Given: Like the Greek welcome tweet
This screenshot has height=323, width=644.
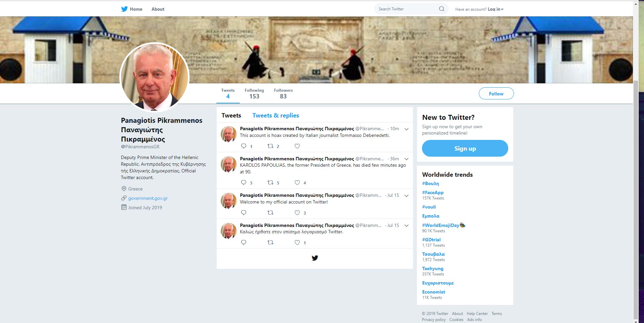Looking at the screenshot, I should click(297, 242).
